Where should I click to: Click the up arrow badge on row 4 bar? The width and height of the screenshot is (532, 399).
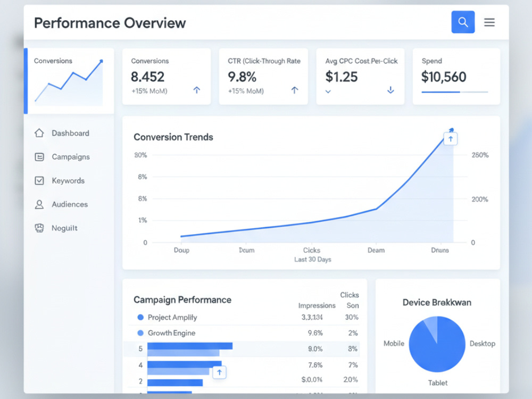click(x=219, y=372)
